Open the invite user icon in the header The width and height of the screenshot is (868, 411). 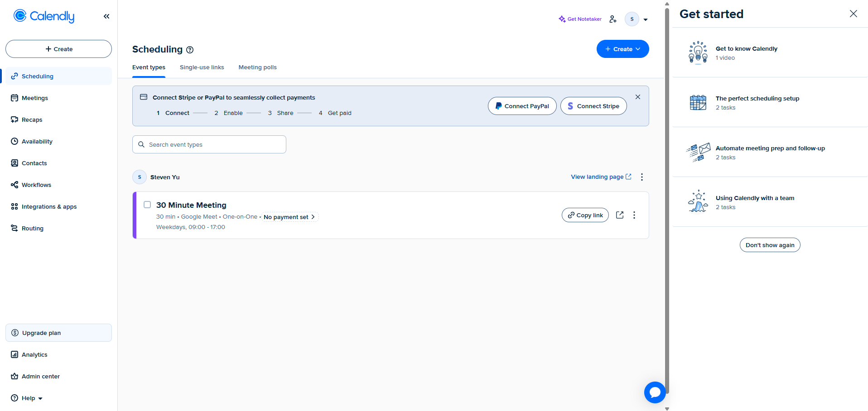pyautogui.click(x=613, y=19)
